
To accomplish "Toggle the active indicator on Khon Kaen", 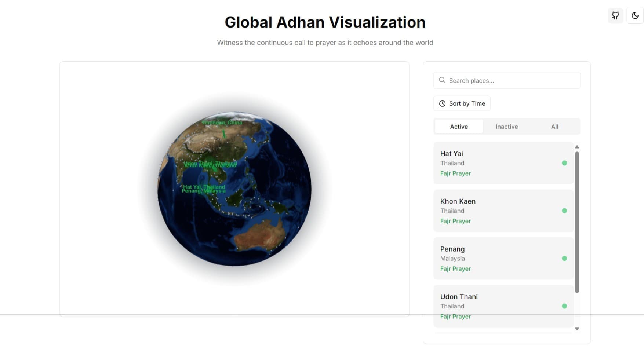I will [564, 211].
